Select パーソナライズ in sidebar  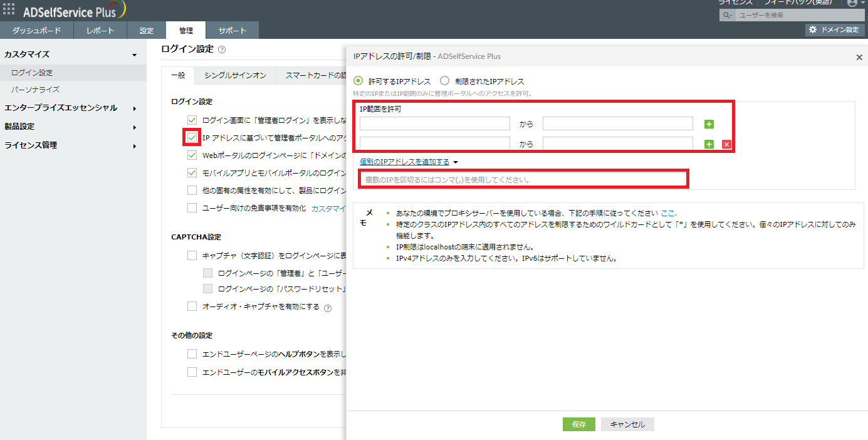(36, 90)
